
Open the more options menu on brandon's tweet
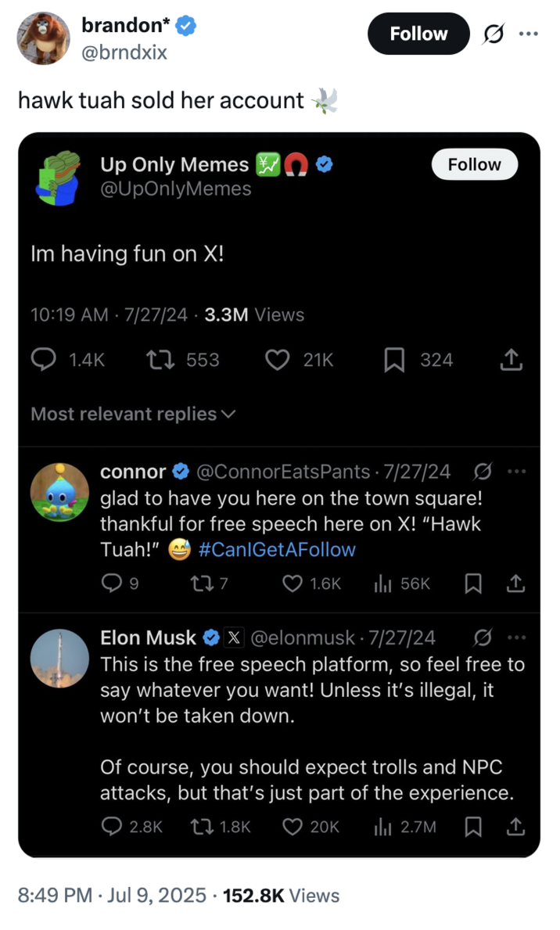(529, 34)
